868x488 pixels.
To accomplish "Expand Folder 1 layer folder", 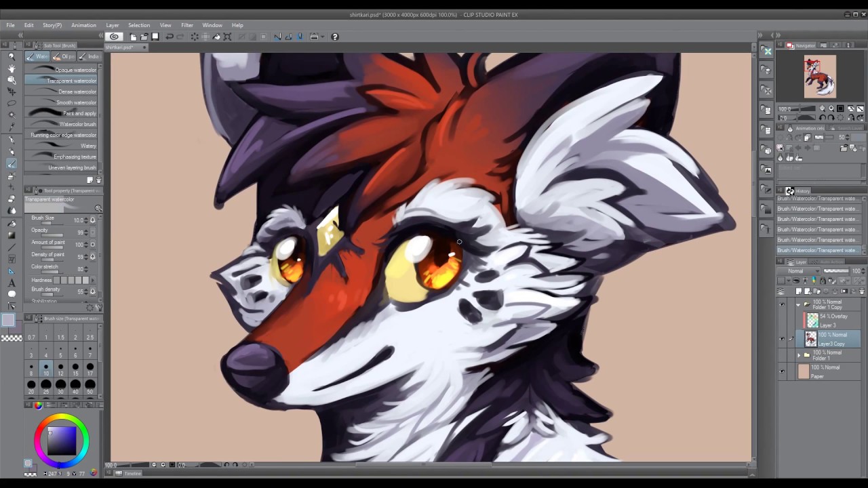I will click(798, 355).
